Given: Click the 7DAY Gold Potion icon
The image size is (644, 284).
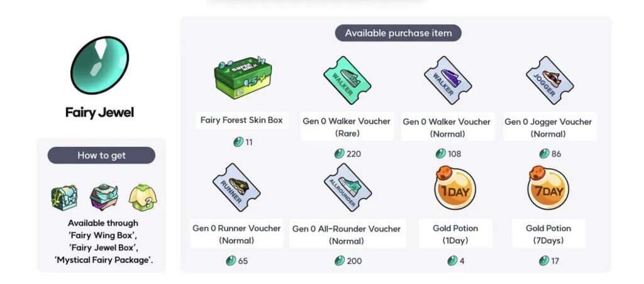Looking at the screenshot, I should coord(548,188).
